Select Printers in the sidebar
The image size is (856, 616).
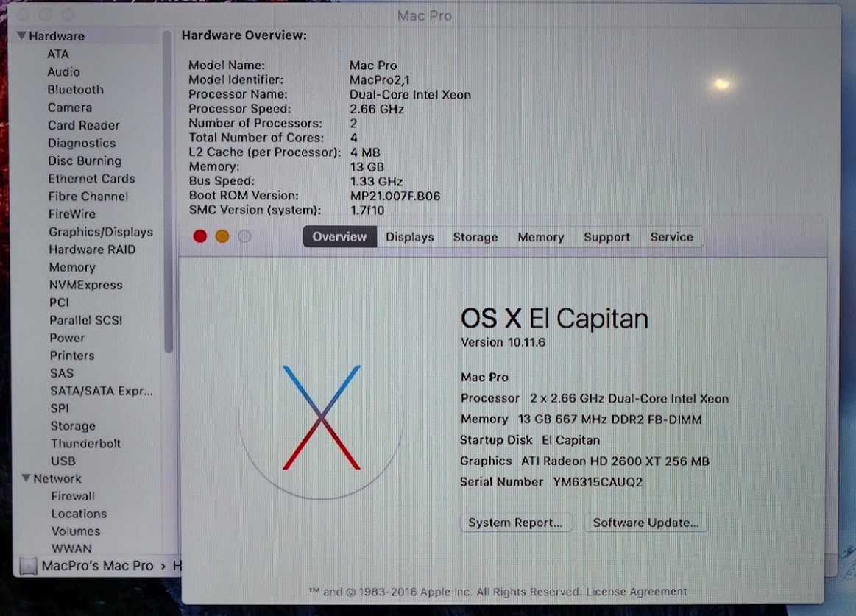(72, 355)
